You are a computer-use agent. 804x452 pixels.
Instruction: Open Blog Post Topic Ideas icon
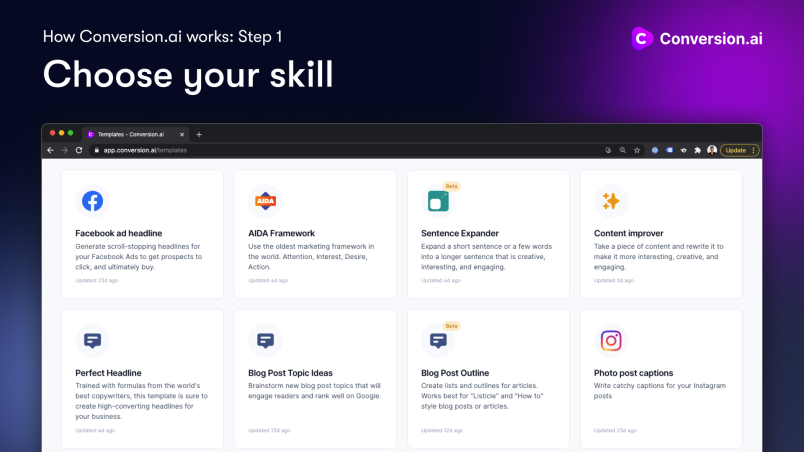tap(265, 340)
